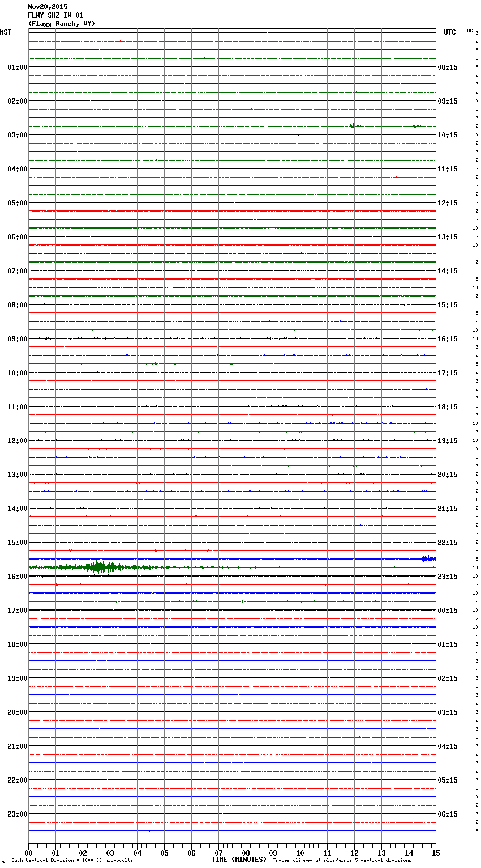This screenshot has height=868, width=481.
Task: Click the 13:15 UTC time label
Action: [448, 237]
